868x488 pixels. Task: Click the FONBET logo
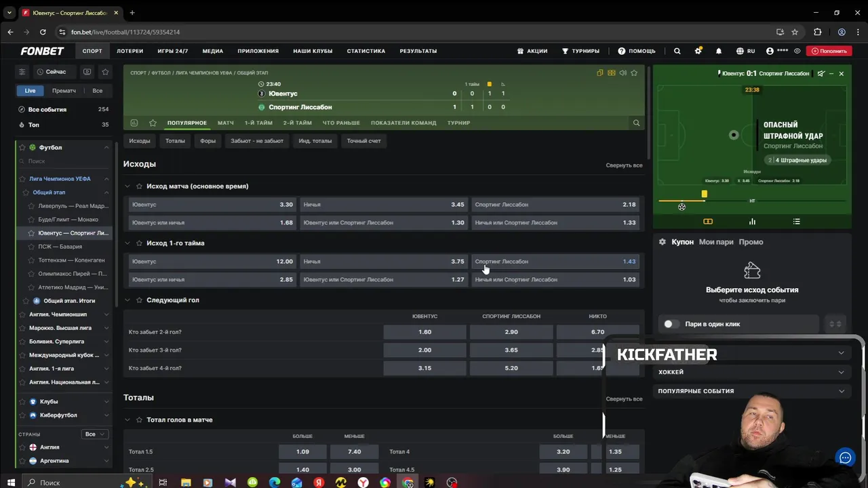[42, 51]
